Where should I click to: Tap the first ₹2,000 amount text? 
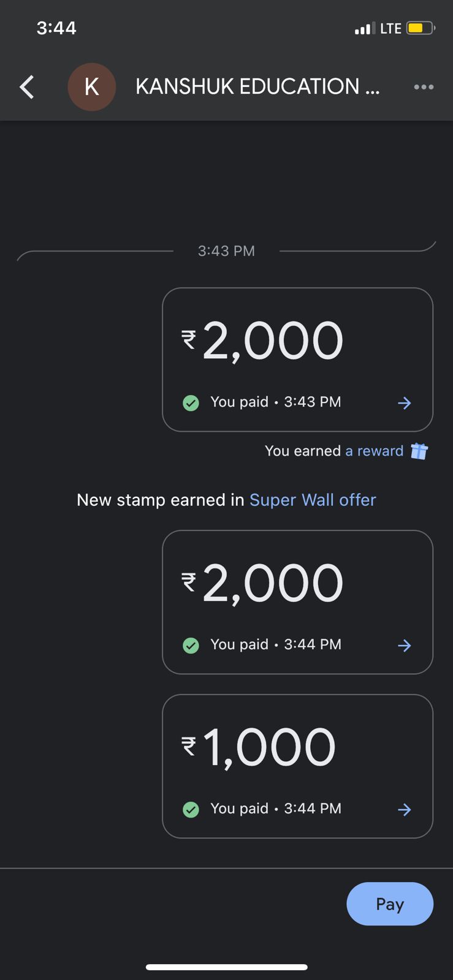point(262,341)
